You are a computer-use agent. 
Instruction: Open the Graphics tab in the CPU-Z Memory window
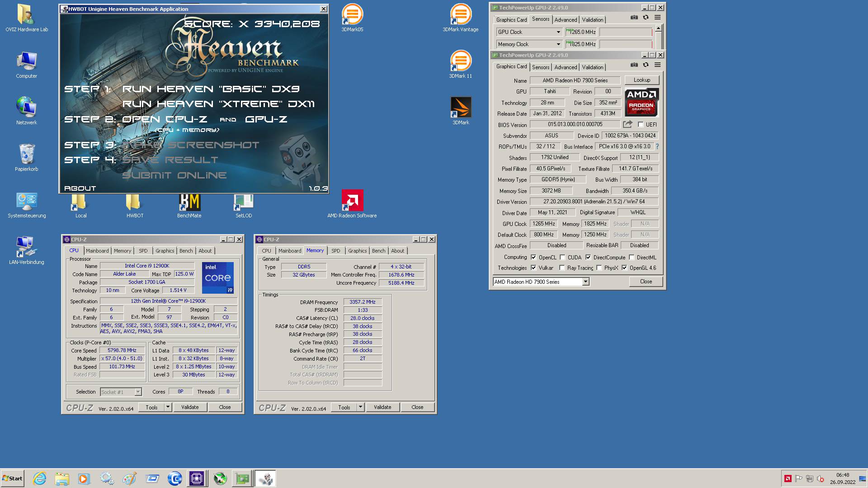357,251
